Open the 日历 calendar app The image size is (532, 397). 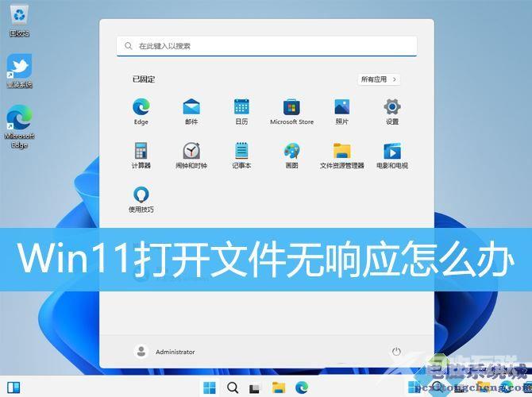pos(241,112)
